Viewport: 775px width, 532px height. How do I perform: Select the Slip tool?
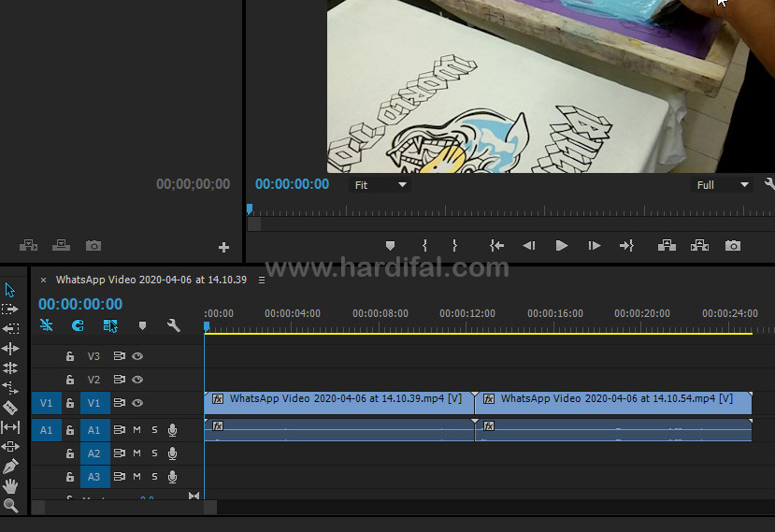tap(10, 426)
